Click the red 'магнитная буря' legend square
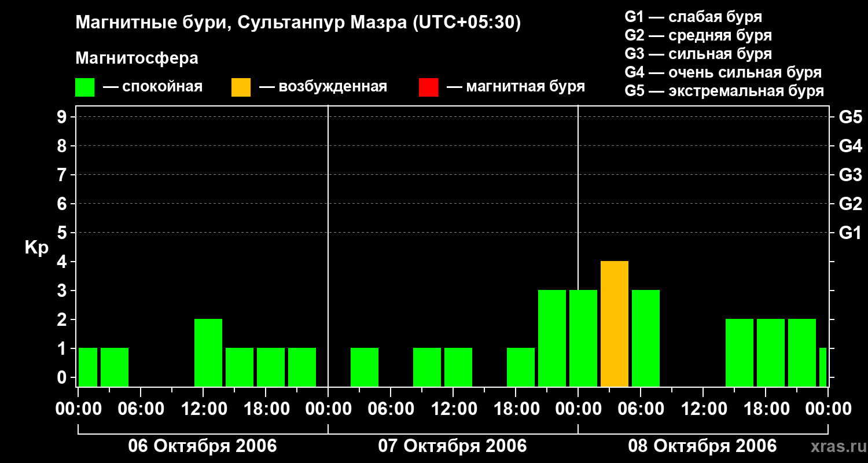868x463 pixels. (428, 87)
